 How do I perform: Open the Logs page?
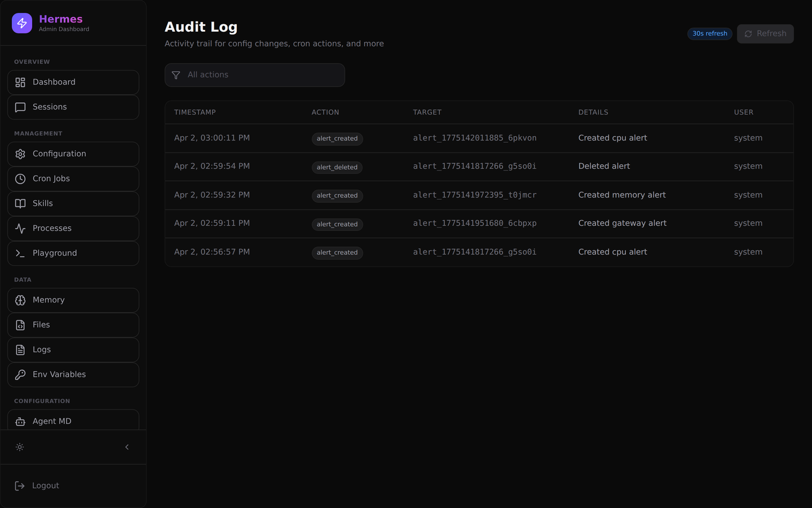pyautogui.click(x=73, y=350)
